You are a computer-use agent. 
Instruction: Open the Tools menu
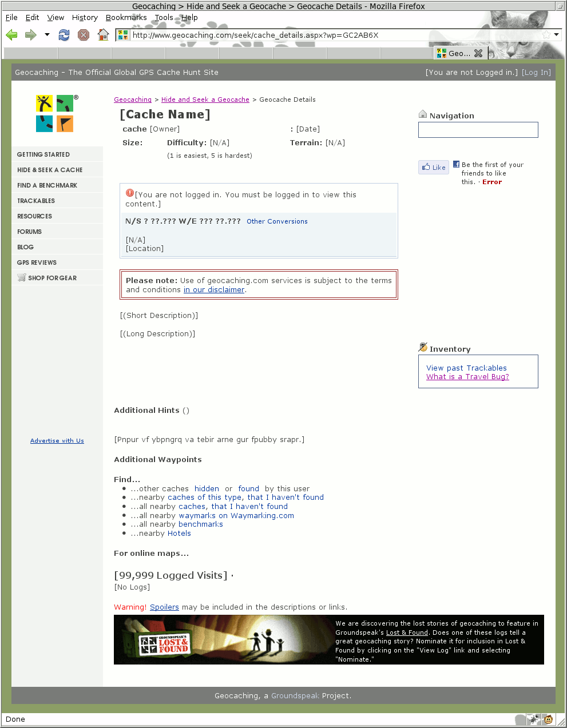164,17
